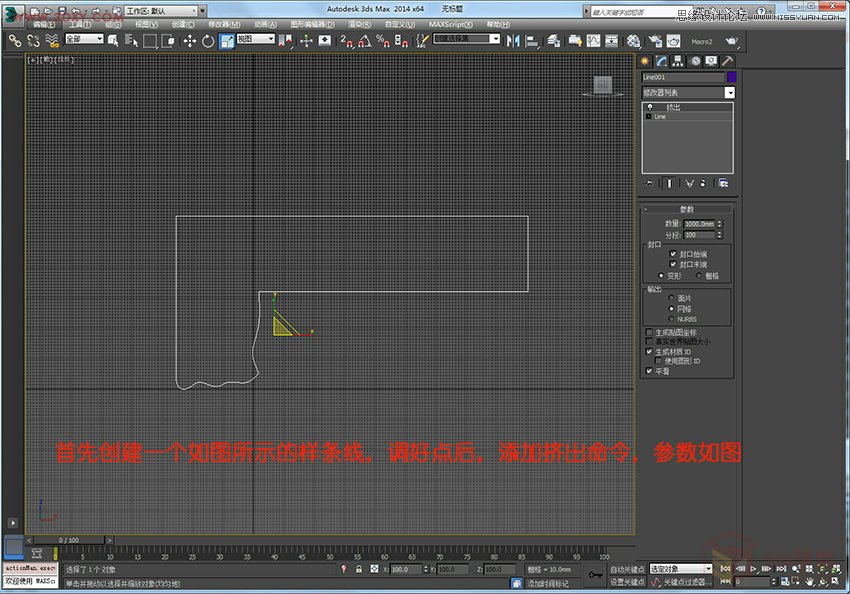Open the 修改器列表 modifier dropdown
The height and width of the screenshot is (594, 850).
[x=730, y=93]
